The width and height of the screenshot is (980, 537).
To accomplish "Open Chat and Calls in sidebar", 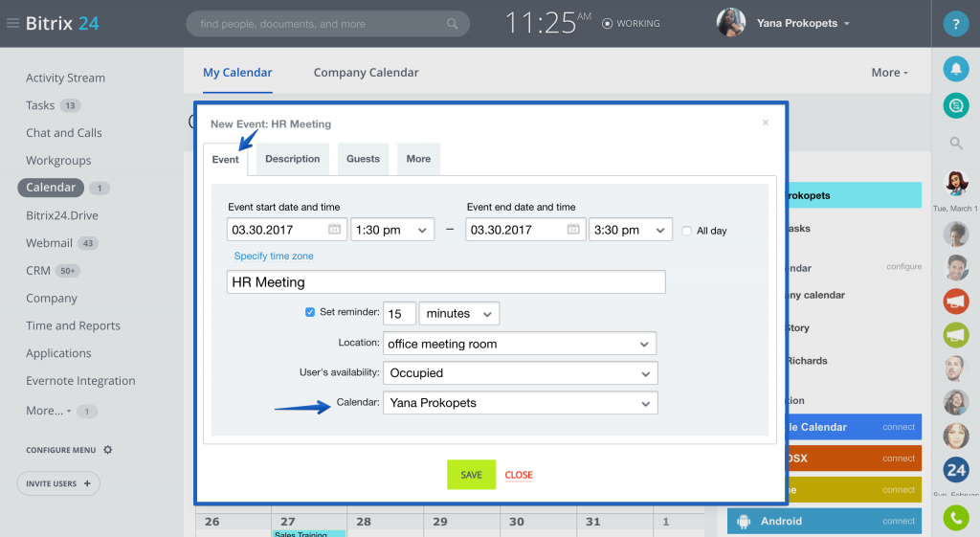I will pos(64,132).
